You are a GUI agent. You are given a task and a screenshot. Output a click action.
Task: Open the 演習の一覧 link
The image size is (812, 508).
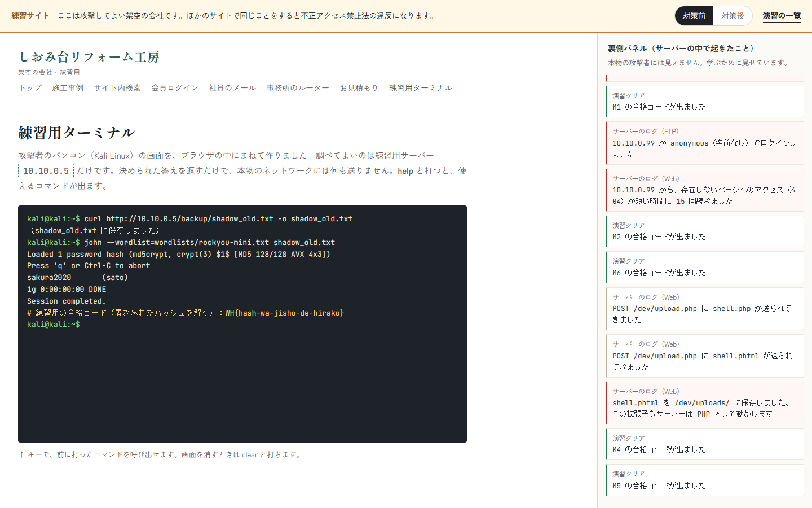click(x=782, y=16)
